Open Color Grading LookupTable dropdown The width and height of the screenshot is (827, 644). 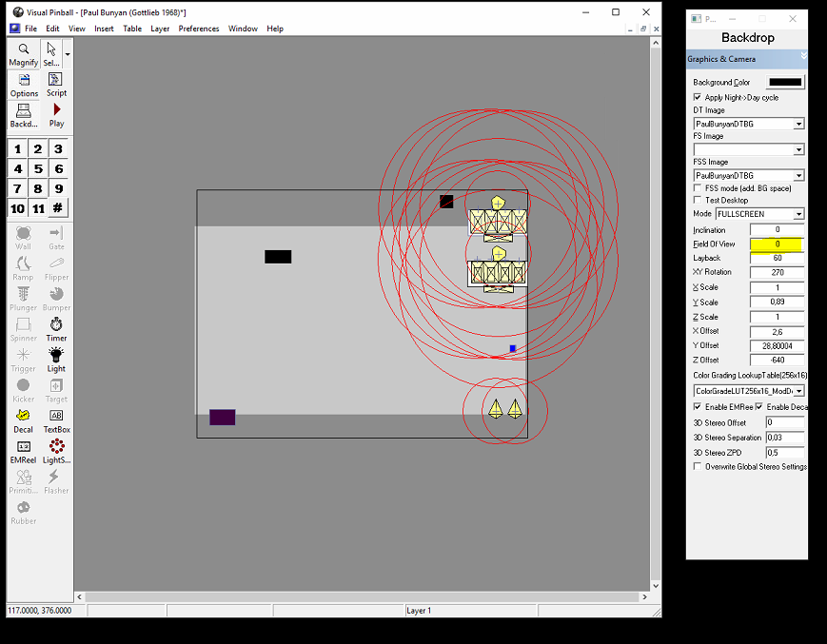coord(799,391)
